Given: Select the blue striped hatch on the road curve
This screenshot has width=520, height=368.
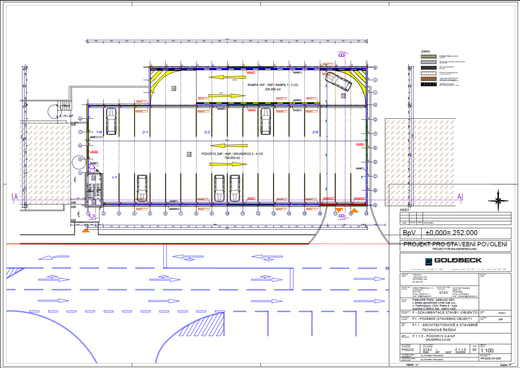Looking at the screenshot, I should [x=203, y=324].
